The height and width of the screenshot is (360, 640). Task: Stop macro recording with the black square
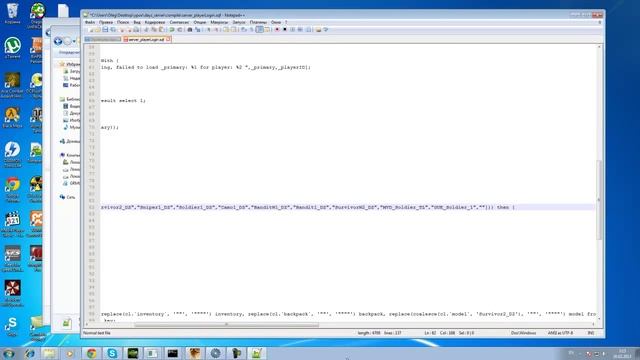click(x=285, y=29)
